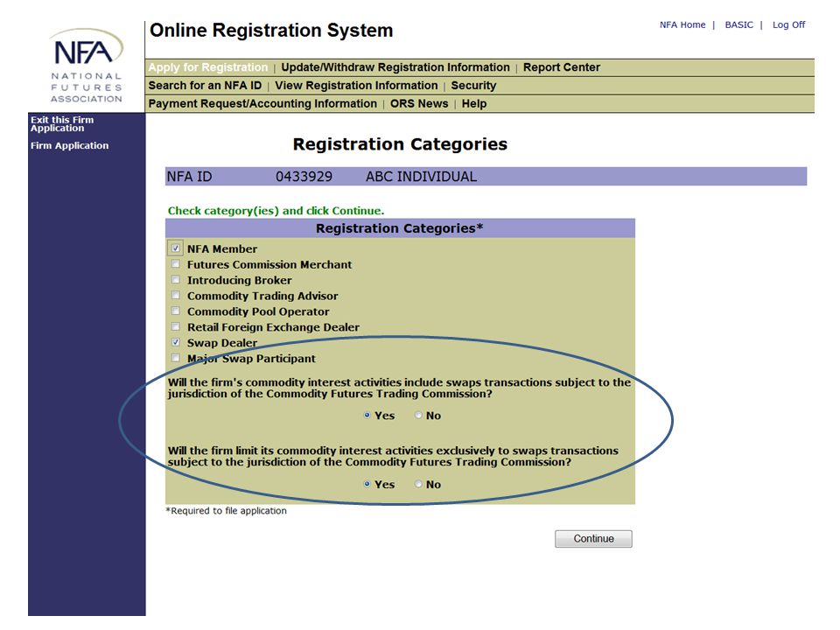Viewport: 840px width, 630px height.
Task: Open Search for an NFA ID
Action: point(205,86)
